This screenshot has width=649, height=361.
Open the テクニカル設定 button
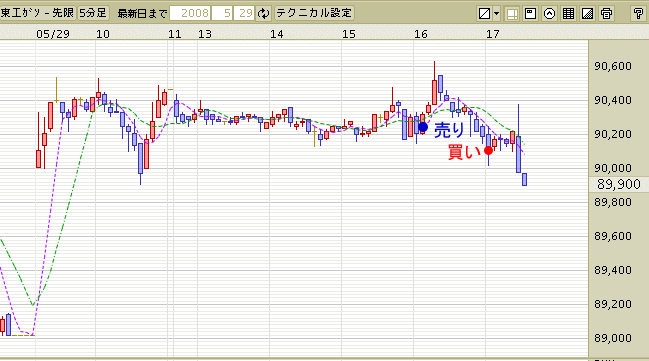(x=314, y=13)
